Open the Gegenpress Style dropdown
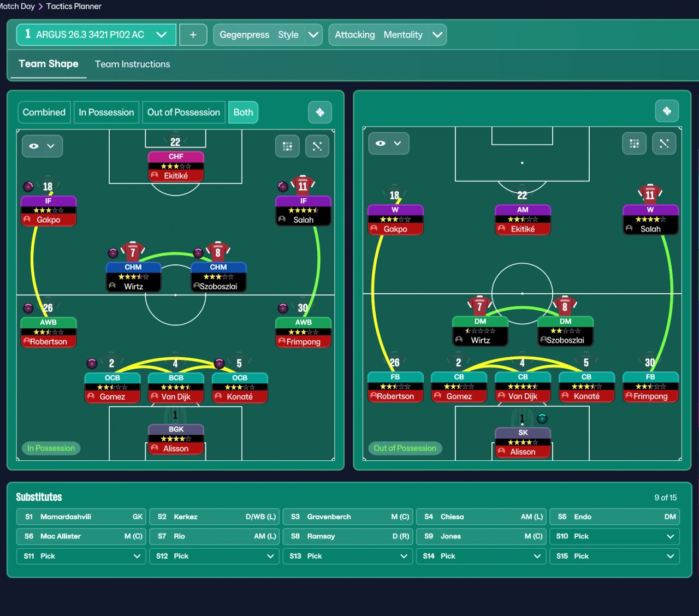This screenshot has width=699, height=616. pyautogui.click(x=268, y=34)
